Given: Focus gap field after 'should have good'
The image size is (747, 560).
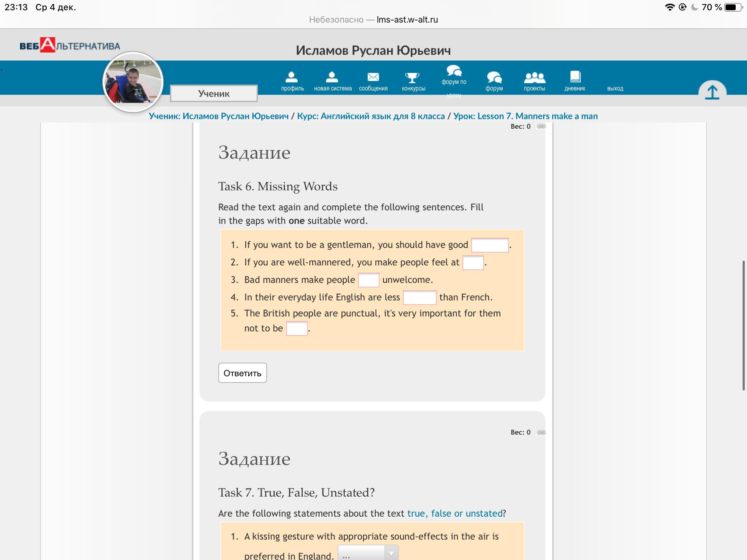Looking at the screenshot, I should point(490,245).
